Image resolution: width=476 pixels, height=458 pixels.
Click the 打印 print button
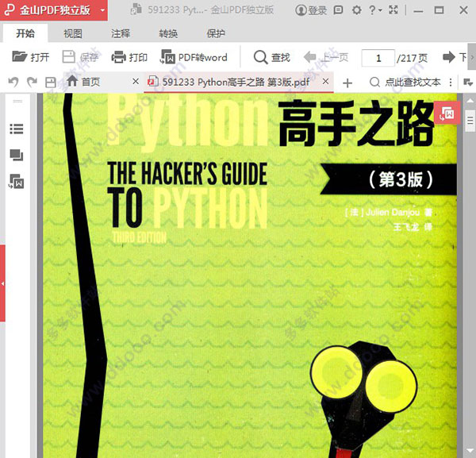(x=129, y=57)
